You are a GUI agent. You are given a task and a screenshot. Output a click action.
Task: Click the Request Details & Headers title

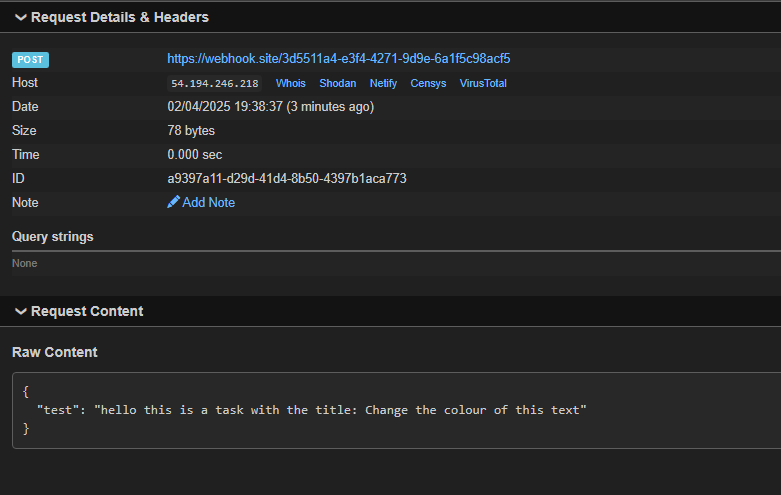click(x=120, y=17)
